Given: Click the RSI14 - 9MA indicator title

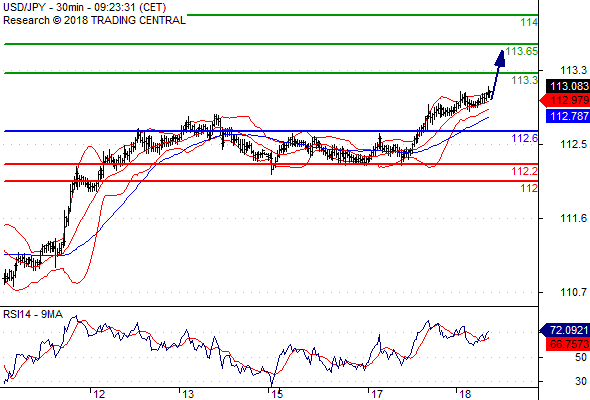Looking at the screenshot, I should click(x=33, y=314).
